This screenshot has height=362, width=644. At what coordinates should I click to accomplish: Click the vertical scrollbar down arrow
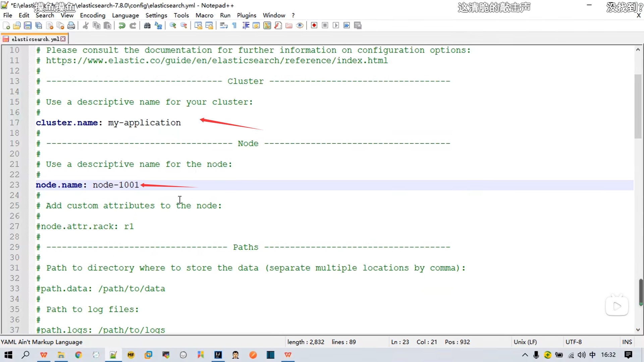coord(638,330)
